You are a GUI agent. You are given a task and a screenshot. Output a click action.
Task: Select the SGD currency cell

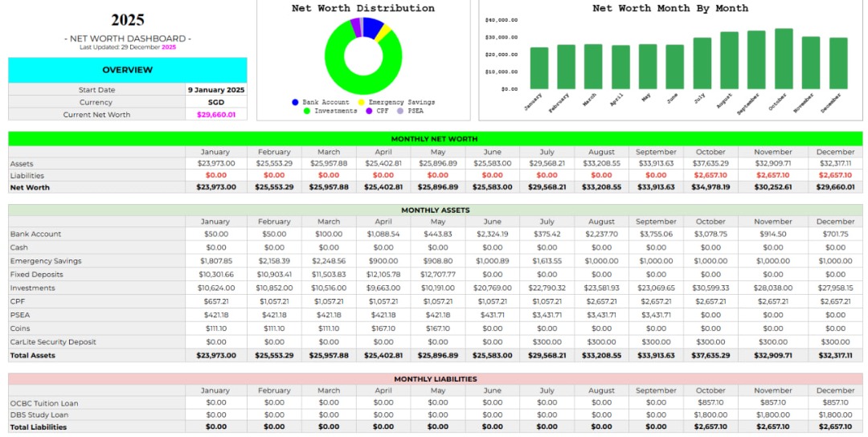216,102
